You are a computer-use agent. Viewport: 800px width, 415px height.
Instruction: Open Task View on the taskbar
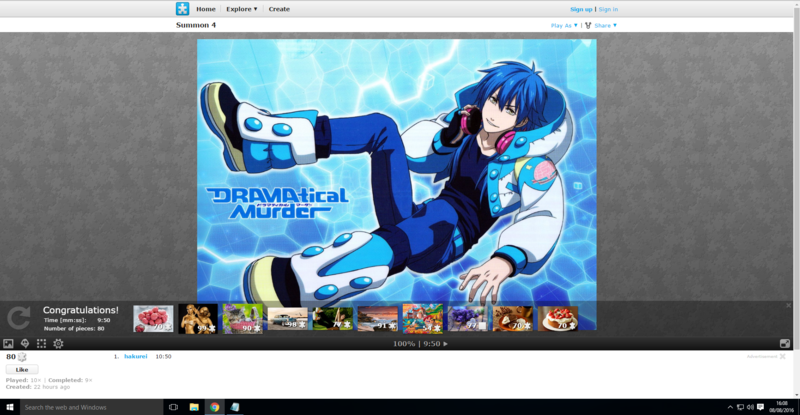click(x=173, y=407)
